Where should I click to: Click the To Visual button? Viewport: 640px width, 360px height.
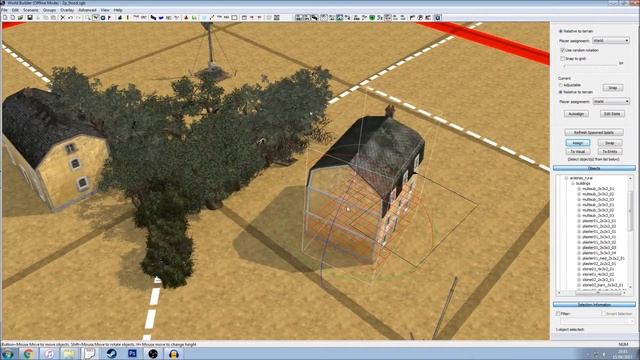578,151
